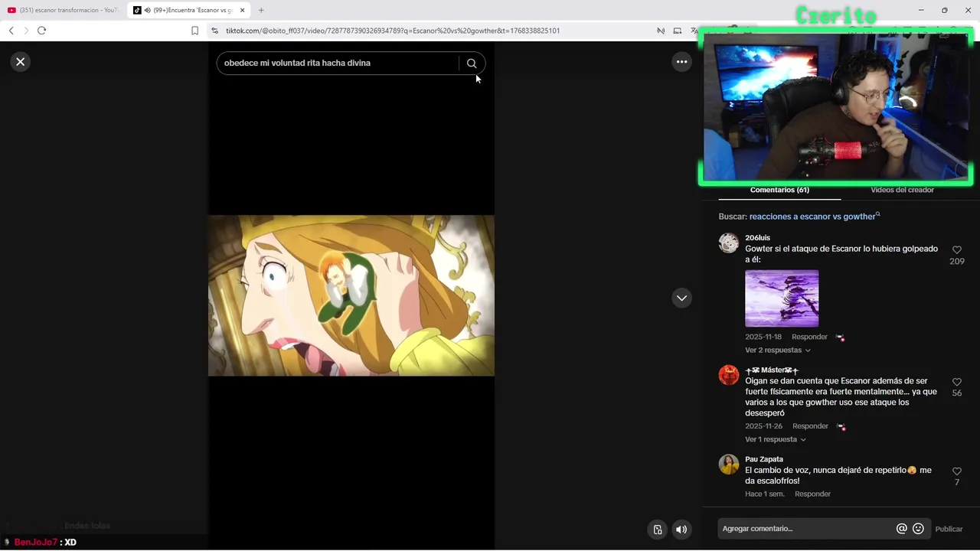Click the date 2025-11-18 under 206luis's comment
The width and height of the screenshot is (980, 551).
click(x=763, y=337)
